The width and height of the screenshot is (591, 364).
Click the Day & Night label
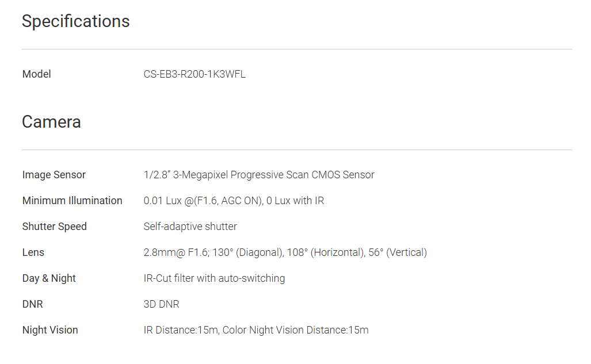point(49,278)
